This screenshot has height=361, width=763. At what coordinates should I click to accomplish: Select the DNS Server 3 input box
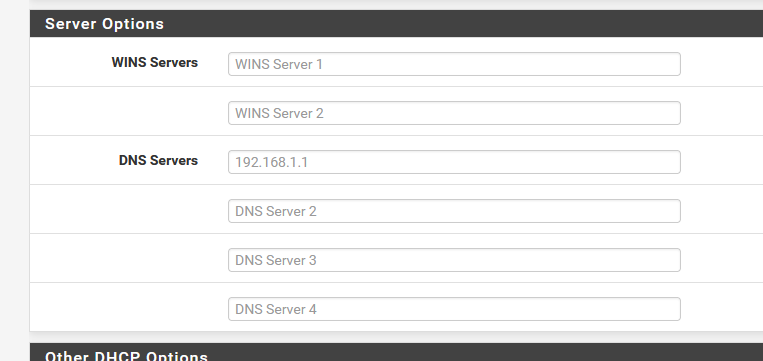pyautogui.click(x=454, y=260)
